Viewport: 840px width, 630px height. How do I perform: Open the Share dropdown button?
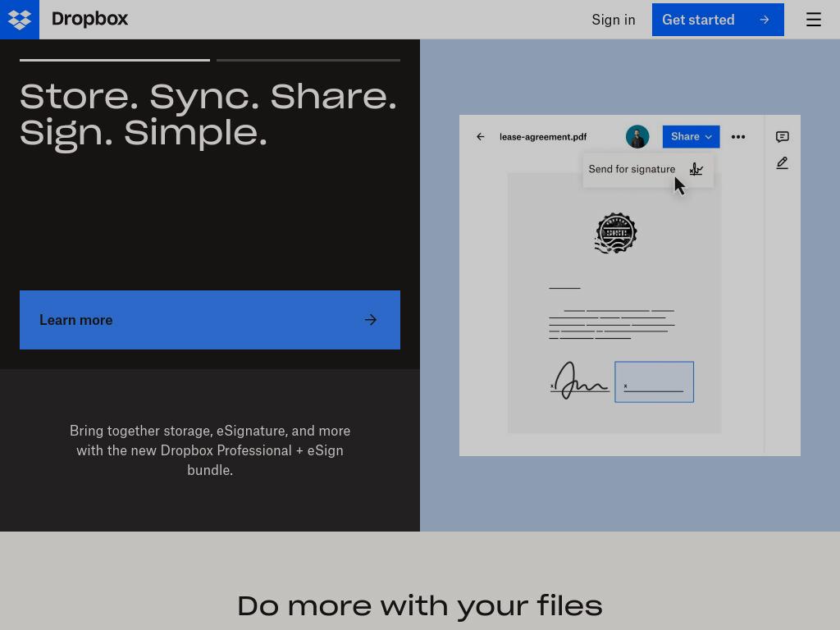pyautogui.click(x=691, y=137)
